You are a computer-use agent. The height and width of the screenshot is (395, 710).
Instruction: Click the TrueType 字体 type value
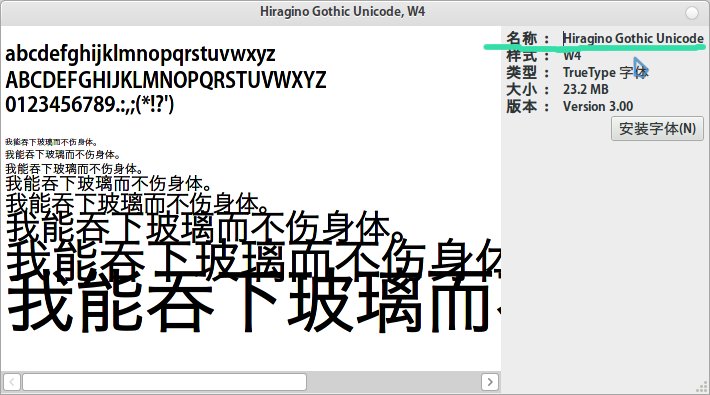pyautogui.click(x=605, y=72)
